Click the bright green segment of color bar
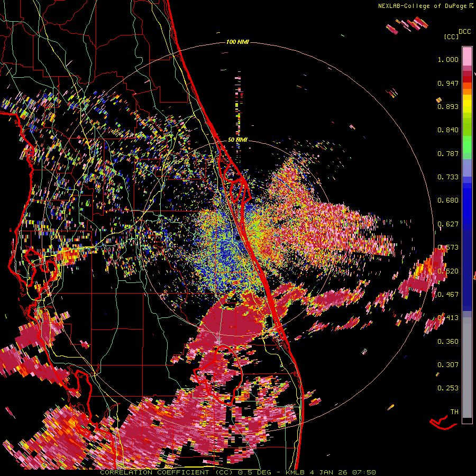Viewport: 476px width, 476px height. pyautogui.click(x=467, y=144)
